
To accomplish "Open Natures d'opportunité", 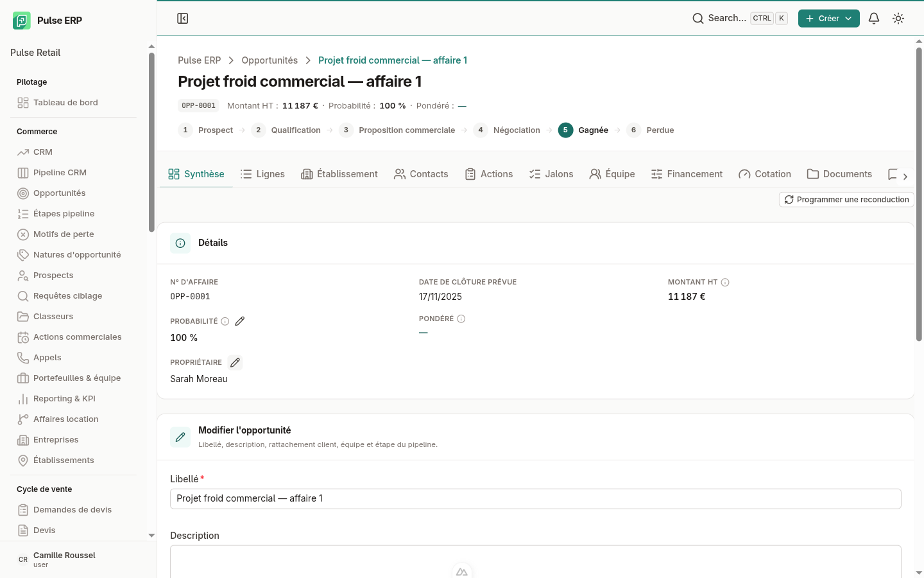I will 77,255.
